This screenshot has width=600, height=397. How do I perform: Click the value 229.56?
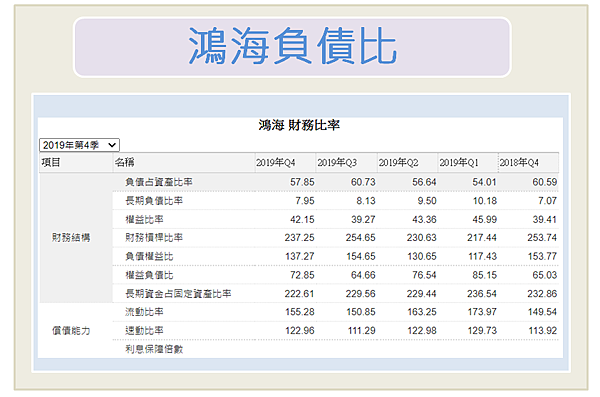(360, 294)
